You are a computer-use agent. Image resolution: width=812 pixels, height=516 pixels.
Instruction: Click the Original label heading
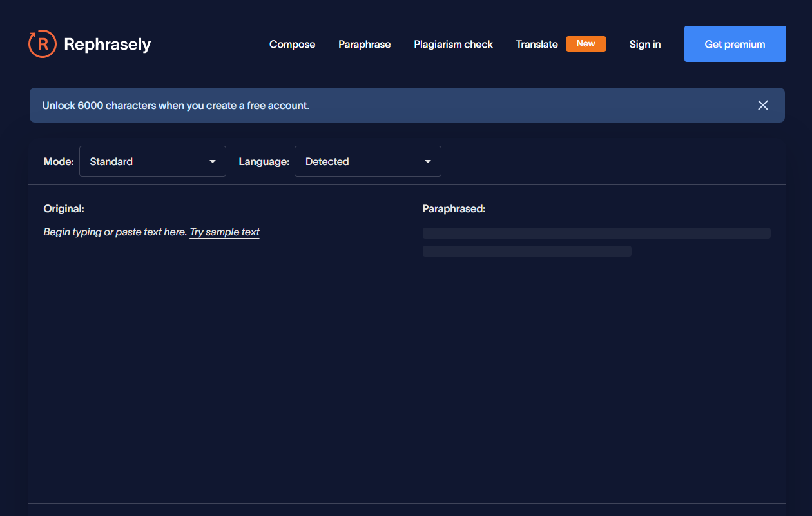tap(64, 209)
